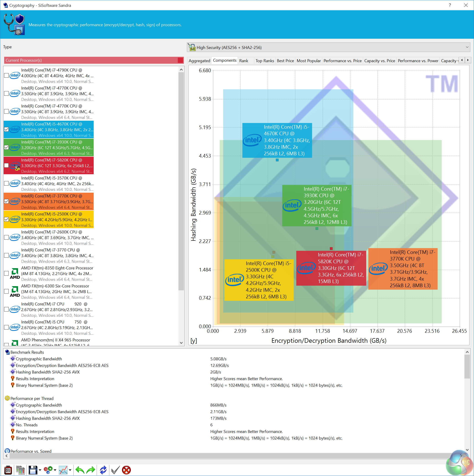Click the help question mark button
This screenshot has width=474, height=476.
(x=450, y=5)
